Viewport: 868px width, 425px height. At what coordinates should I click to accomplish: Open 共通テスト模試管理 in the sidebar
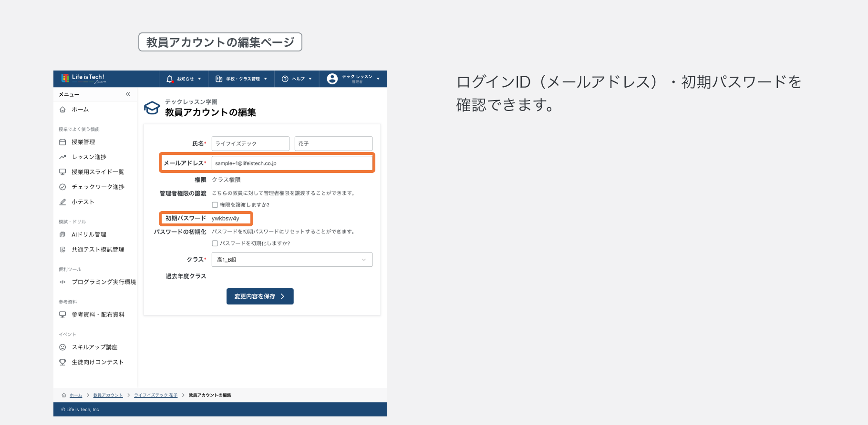[x=98, y=250]
